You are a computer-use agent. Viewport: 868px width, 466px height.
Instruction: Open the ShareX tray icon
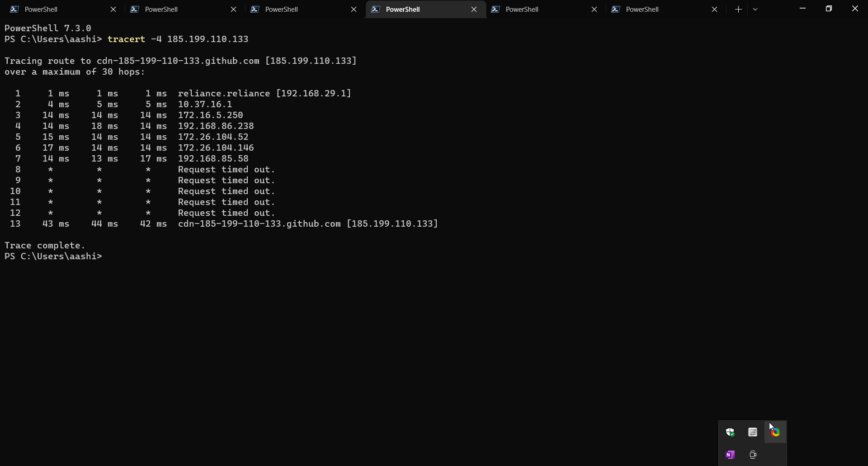click(775, 432)
